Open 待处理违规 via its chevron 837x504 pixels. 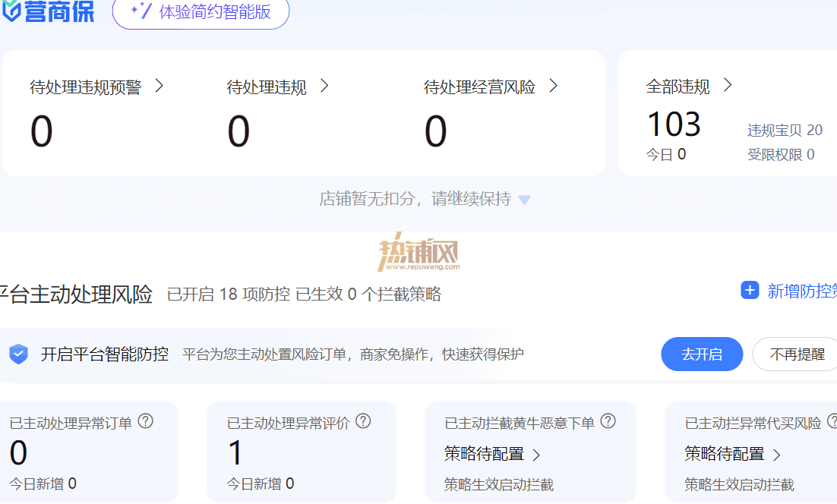click(324, 86)
